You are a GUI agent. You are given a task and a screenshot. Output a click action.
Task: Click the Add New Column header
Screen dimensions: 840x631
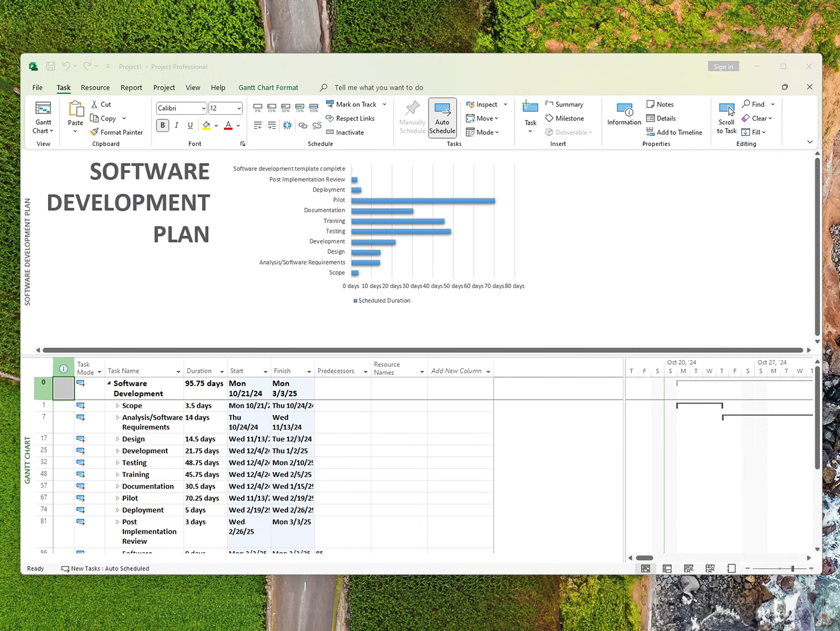[x=456, y=371]
